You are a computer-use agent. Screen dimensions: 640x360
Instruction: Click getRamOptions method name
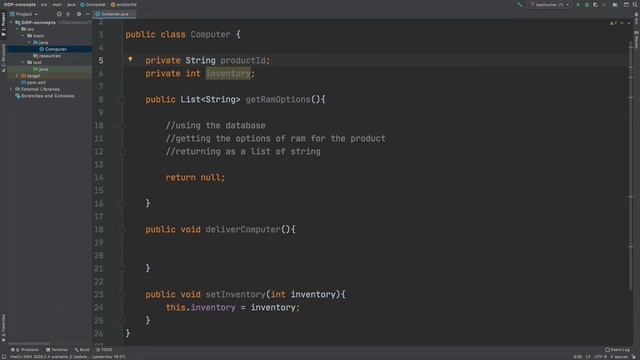coord(278,99)
